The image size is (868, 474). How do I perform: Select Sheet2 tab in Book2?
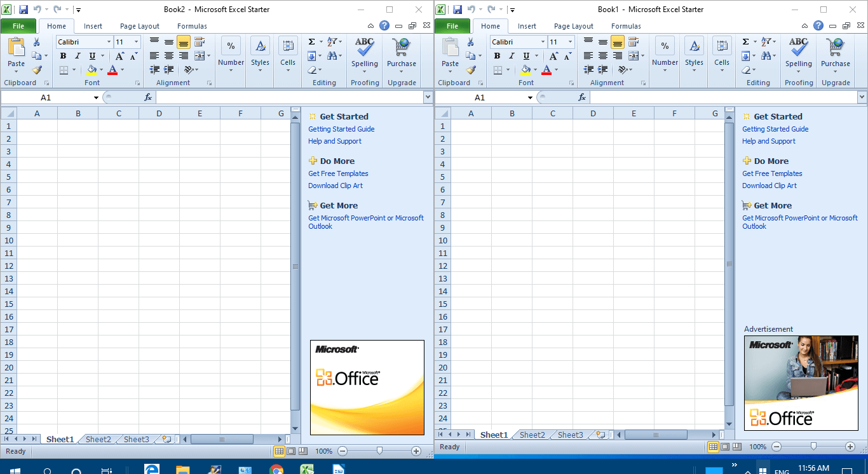[x=98, y=439]
